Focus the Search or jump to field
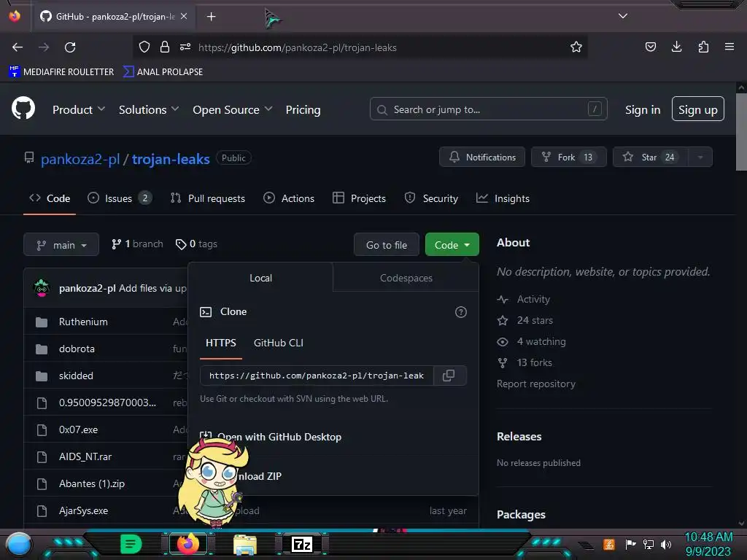The width and height of the screenshot is (747, 560). 488,109
